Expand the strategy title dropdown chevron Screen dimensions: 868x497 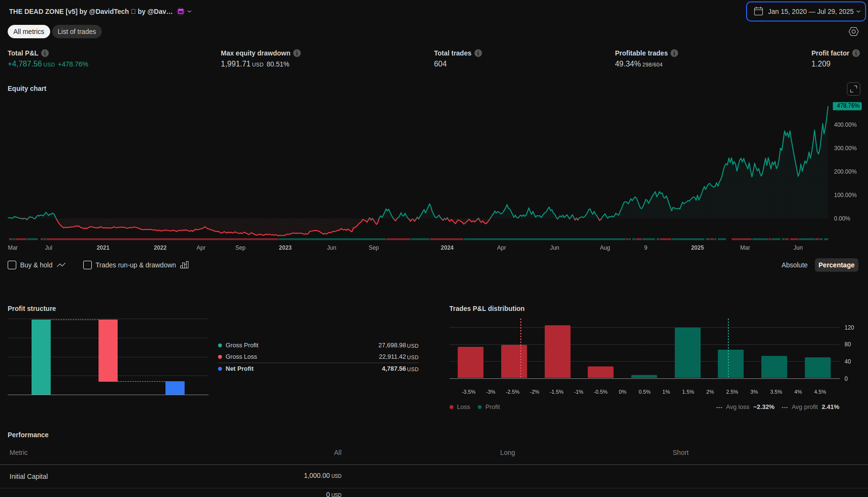(x=189, y=11)
